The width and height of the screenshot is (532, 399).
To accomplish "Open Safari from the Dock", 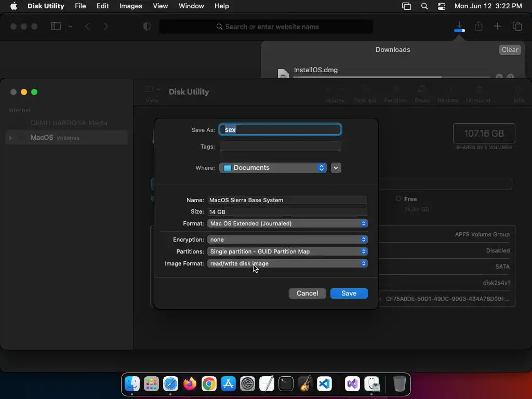I will tap(170, 384).
